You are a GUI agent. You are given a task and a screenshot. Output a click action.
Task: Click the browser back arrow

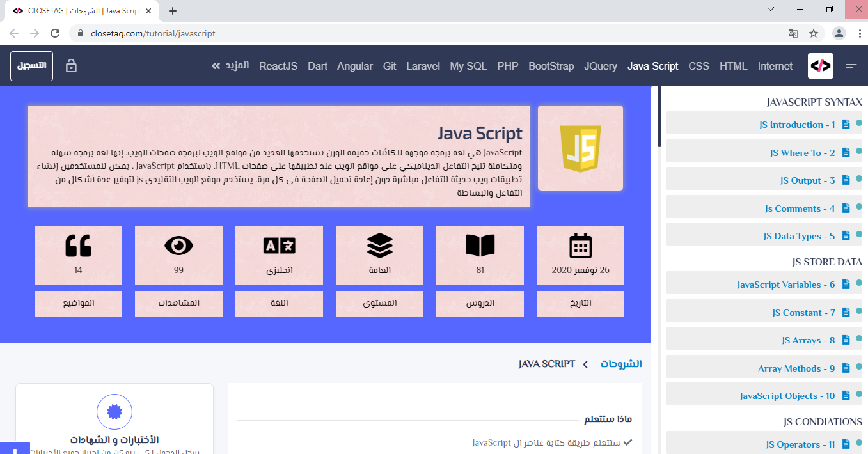14,33
